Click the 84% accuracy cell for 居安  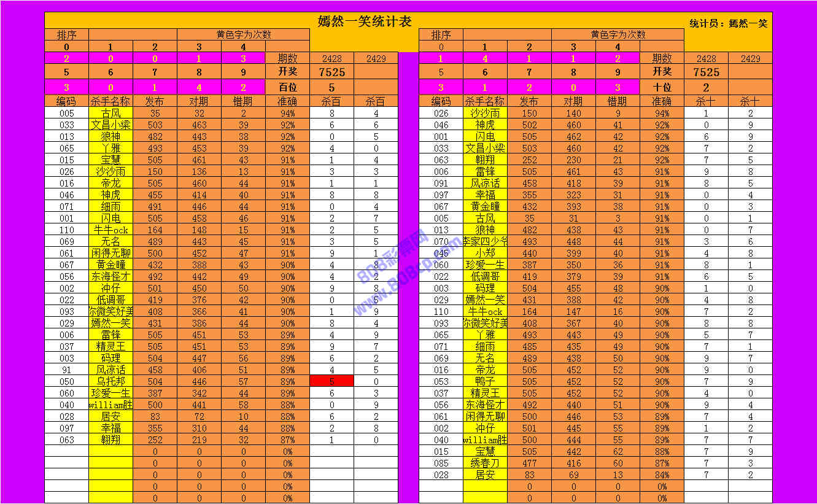662,475
